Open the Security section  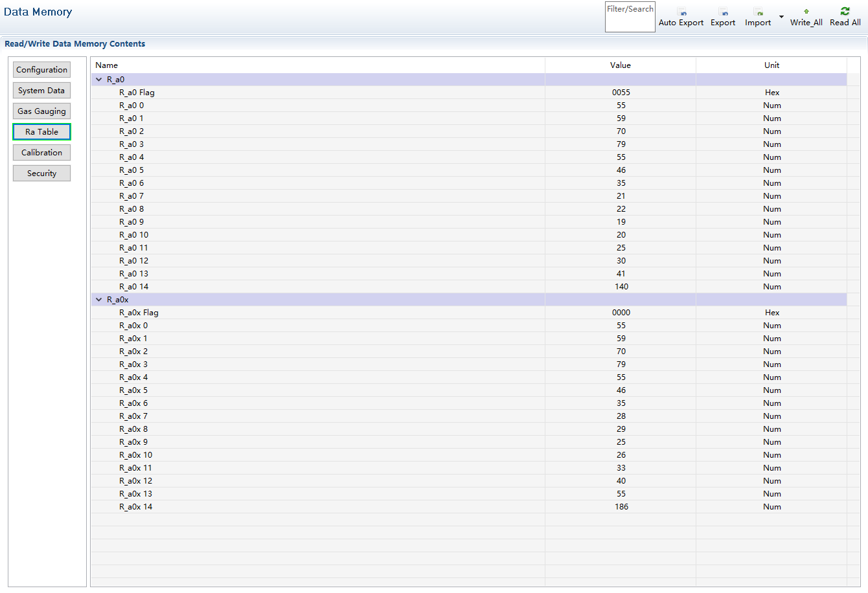(41, 173)
